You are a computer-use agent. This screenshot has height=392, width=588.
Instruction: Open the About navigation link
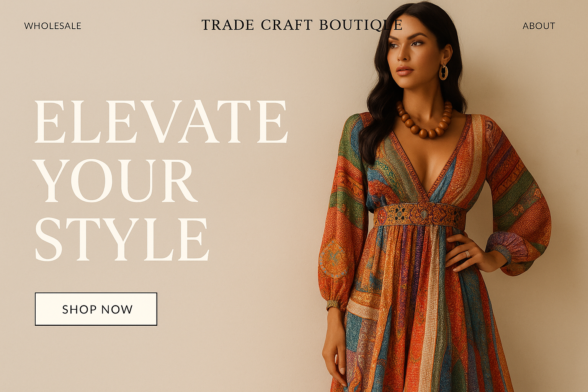(x=539, y=26)
